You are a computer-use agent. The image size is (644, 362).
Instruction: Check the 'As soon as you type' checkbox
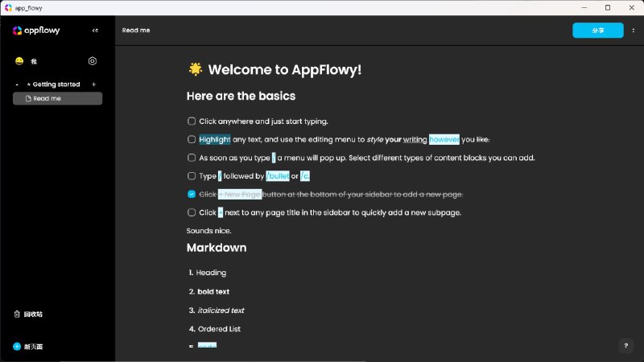192,158
